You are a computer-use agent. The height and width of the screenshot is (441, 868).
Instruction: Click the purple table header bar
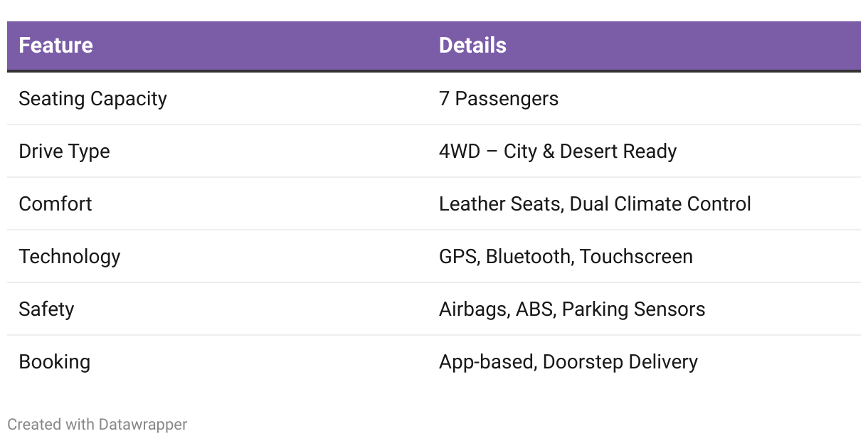coord(434,46)
